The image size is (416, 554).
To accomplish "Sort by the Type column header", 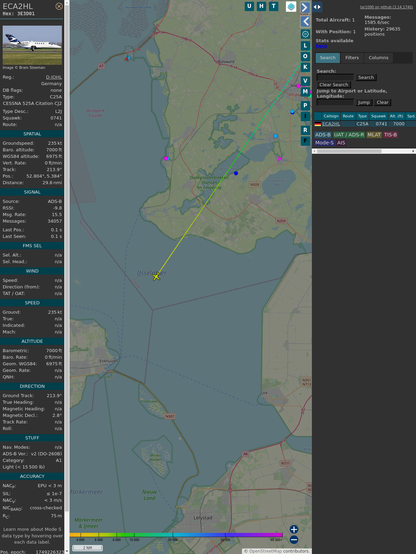I will click(362, 116).
